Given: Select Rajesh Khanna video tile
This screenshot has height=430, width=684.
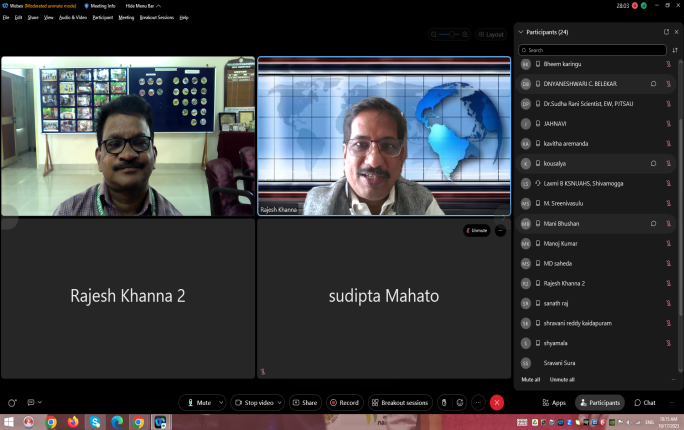Looking at the screenshot, I should 384,136.
